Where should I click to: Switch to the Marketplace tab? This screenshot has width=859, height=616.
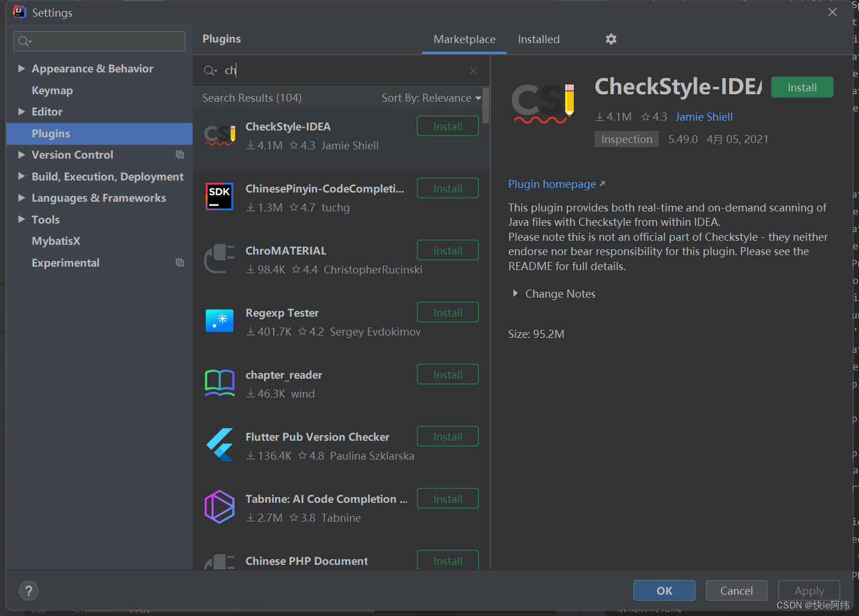pos(464,39)
